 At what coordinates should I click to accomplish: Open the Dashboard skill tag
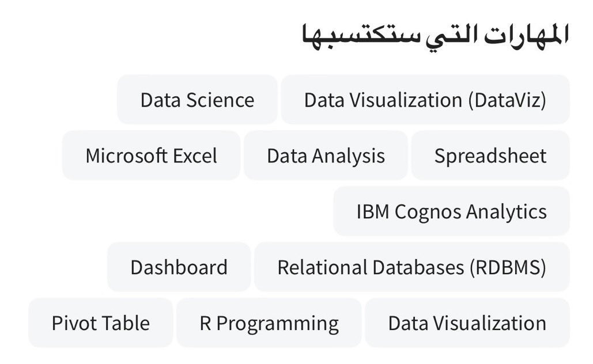(x=179, y=267)
